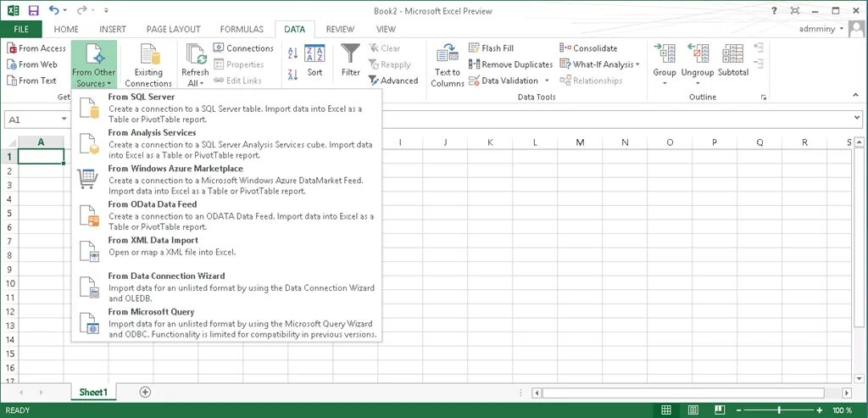Collapse the ribbon
868x418 pixels.
coord(856,97)
